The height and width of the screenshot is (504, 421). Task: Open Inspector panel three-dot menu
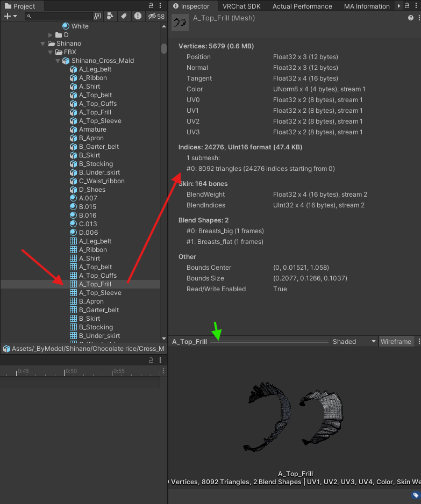(x=416, y=5)
